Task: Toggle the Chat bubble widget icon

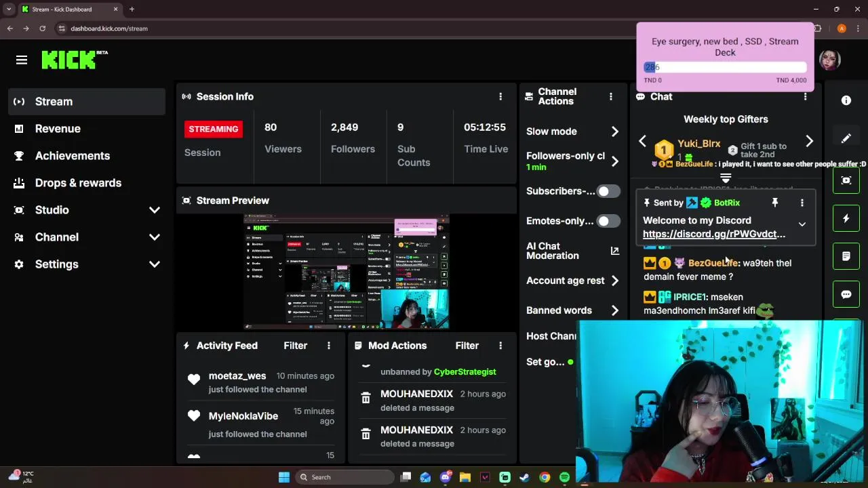Action: pyautogui.click(x=846, y=294)
